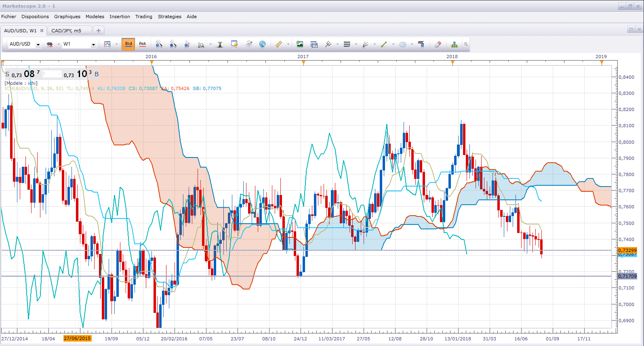Viewport: 644px width, 346px height.
Task: Expand the Fibonacci tool dropdown arrow
Action: click(356, 44)
